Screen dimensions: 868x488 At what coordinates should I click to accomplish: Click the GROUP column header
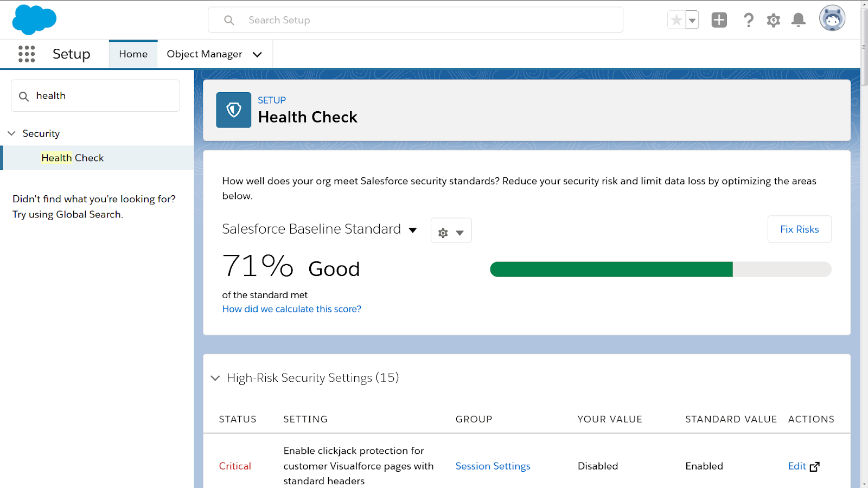[474, 419]
